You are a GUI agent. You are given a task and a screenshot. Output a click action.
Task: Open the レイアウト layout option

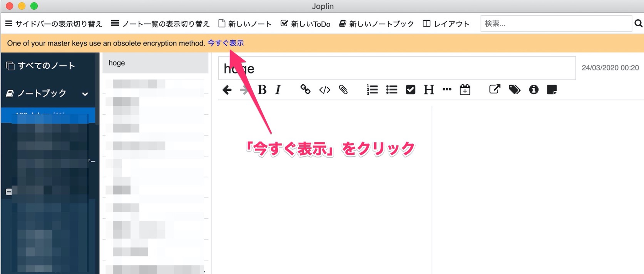point(446,24)
